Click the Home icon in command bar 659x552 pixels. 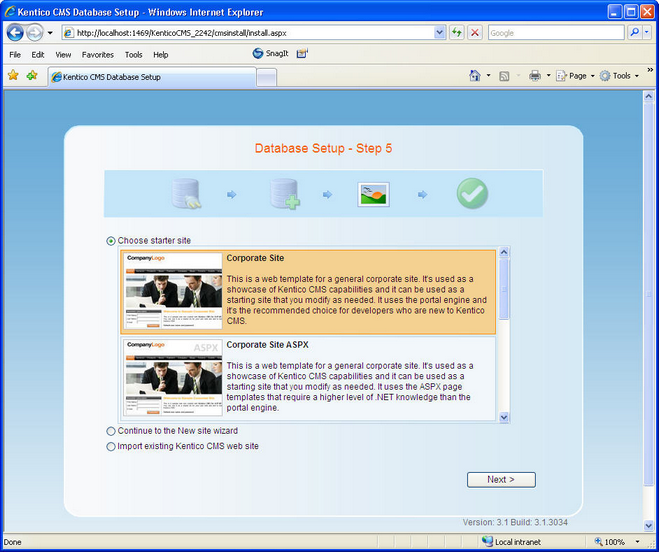tap(475, 76)
